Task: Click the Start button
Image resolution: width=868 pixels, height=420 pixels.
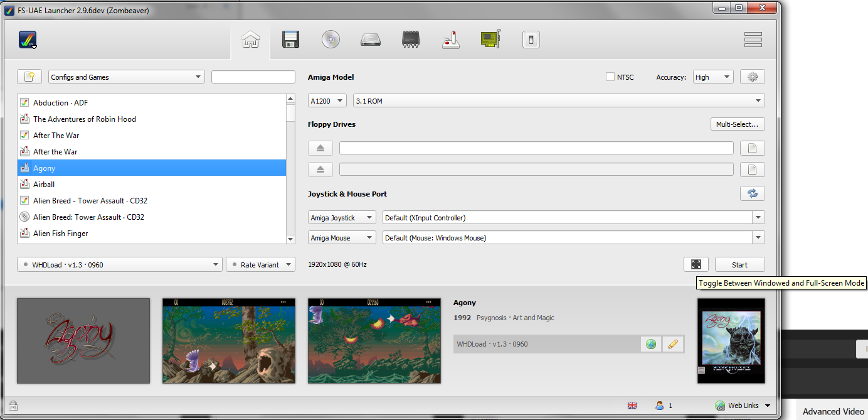Action: click(740, 264)
